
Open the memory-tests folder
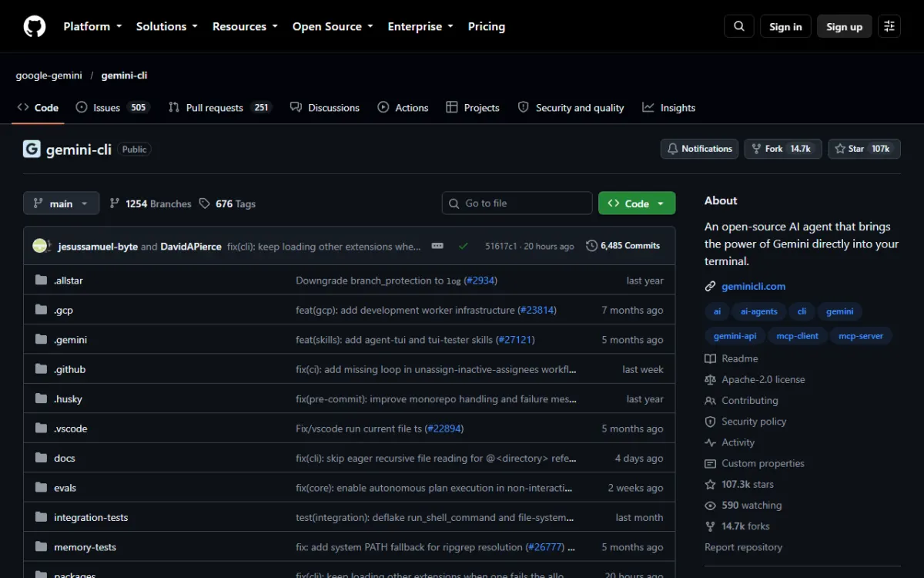(x=85, y=547)
